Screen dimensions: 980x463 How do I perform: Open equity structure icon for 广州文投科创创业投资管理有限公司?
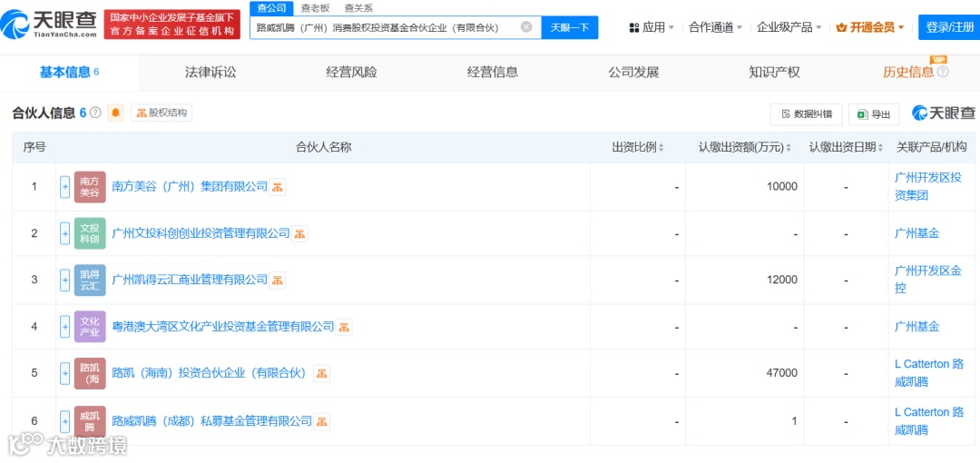point(300,234)
